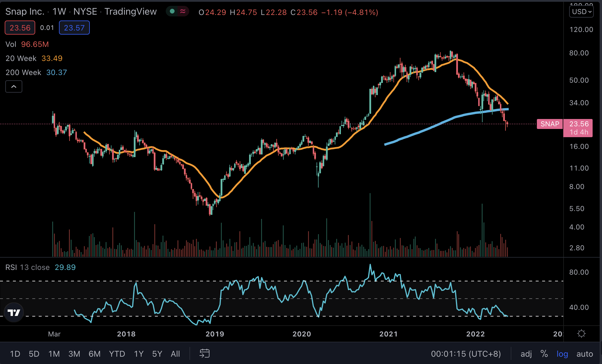Click the timezone clock 00:01:15 (UTC+8)
The image size is (602, 364).
(466, 354)
